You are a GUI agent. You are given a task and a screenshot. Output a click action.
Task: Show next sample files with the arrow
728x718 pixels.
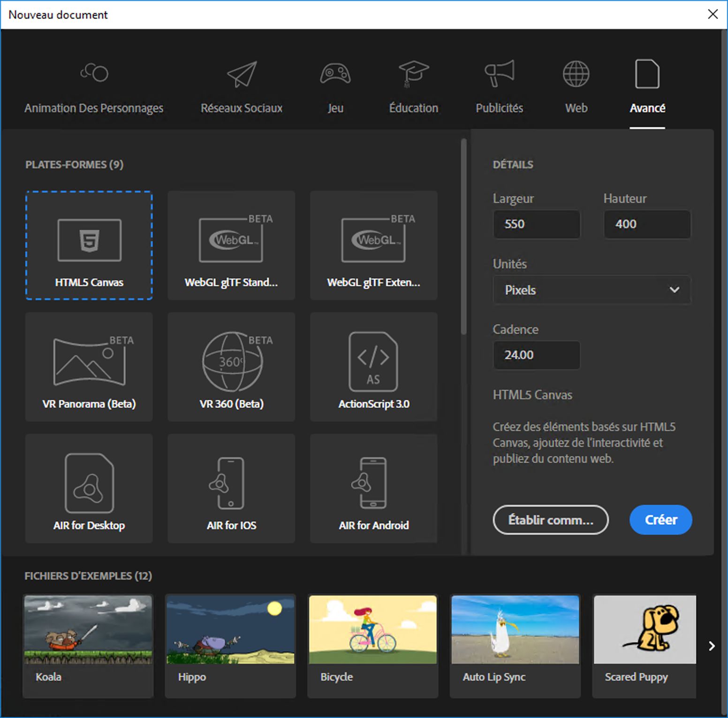click(x=712, y=646)
